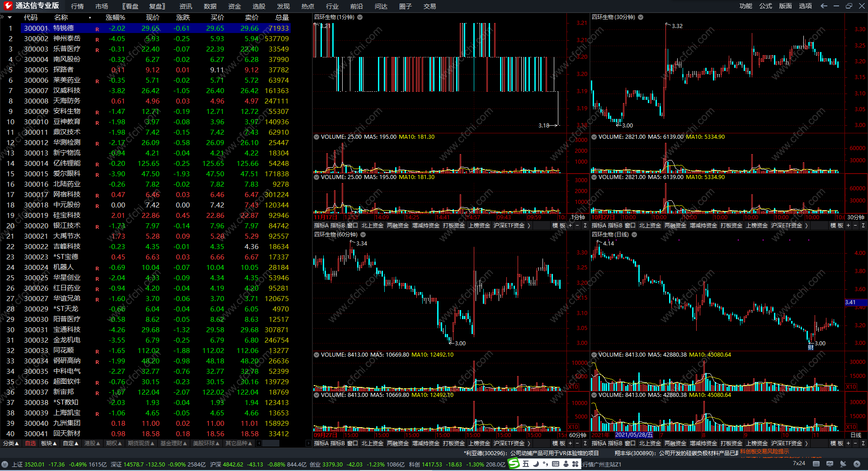Open the 其它品种 dropdown tab
The height and width of the screenshot is (471, 868).
coord(239,443)
